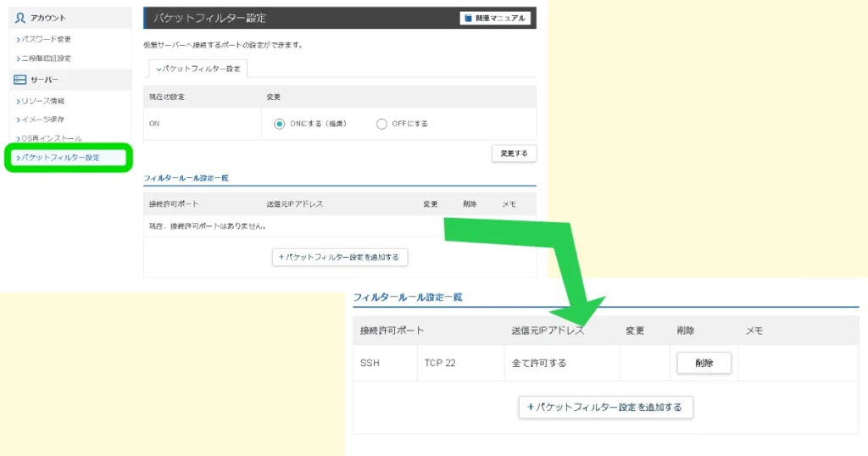Click the lower フィルタールール設定一覧 heading

[x=408, y=298]
